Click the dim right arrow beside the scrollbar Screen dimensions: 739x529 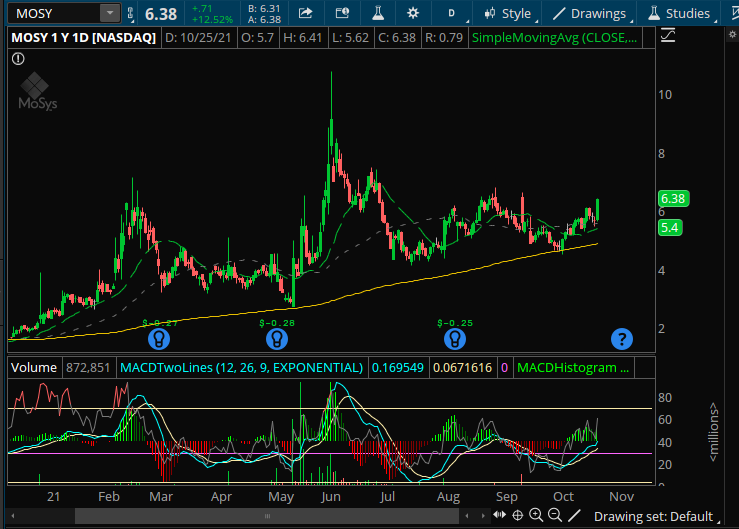(x=483, y=516)
